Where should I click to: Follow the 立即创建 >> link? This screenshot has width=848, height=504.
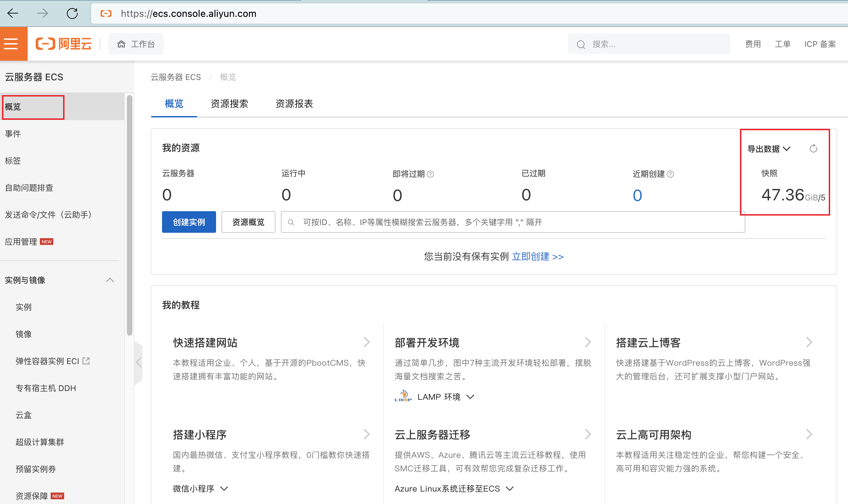[x=538, y=256]
